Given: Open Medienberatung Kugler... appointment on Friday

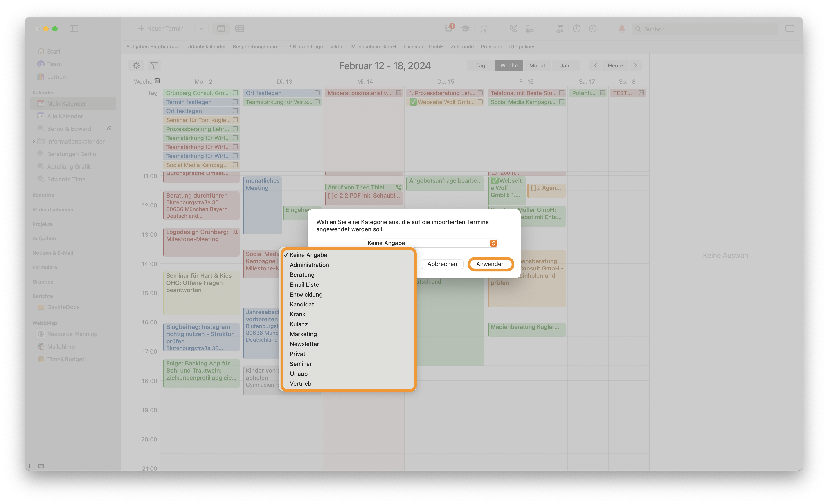Looking at the screenshot, I should point(526,329).
